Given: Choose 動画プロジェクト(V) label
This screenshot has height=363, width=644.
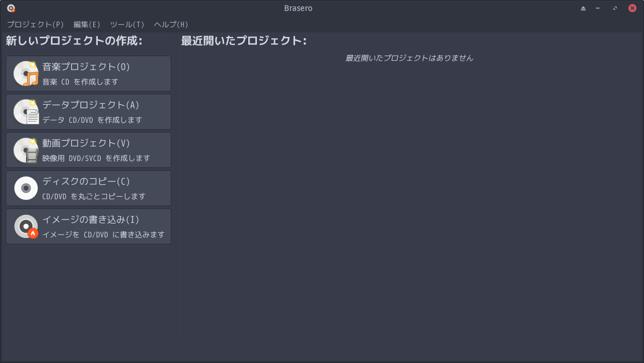Looking at the screenshot, I should (86, 143).
